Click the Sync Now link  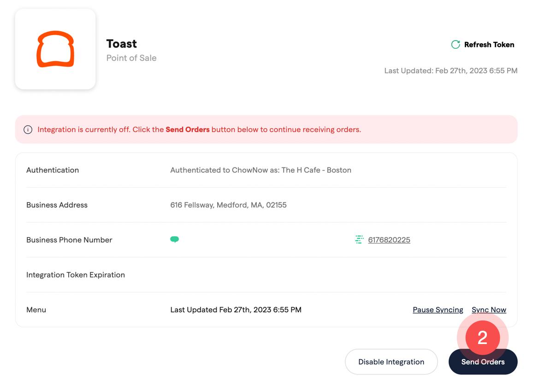(489, 310)
